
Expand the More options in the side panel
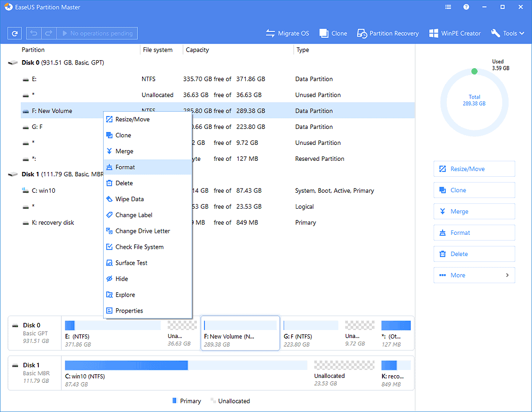click(x=474, y=275)
